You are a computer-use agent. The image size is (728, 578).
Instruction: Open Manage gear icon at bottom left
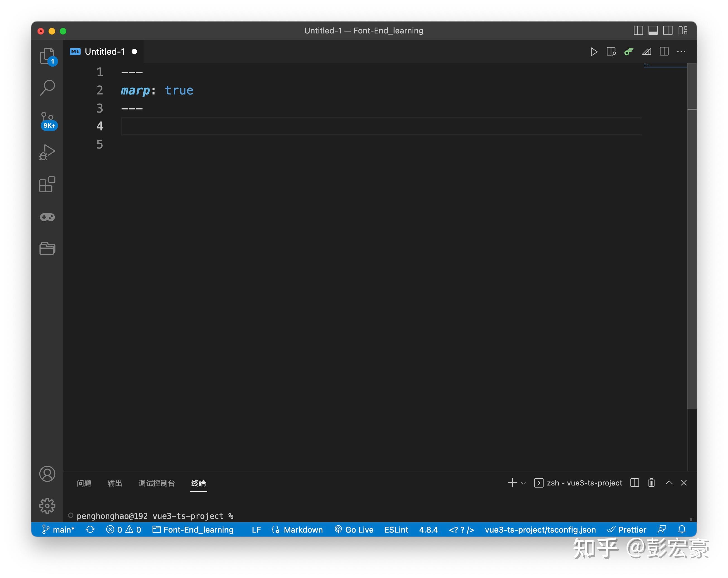(47, 506)
